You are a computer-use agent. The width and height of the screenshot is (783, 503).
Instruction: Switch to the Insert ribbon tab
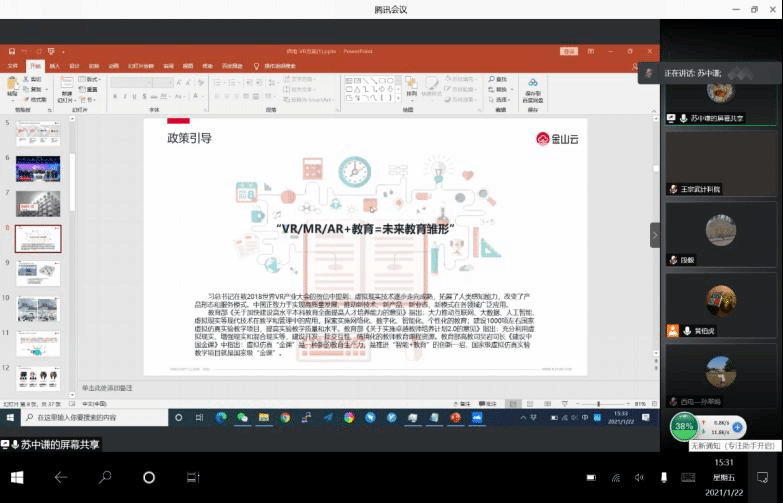point(54,66)
